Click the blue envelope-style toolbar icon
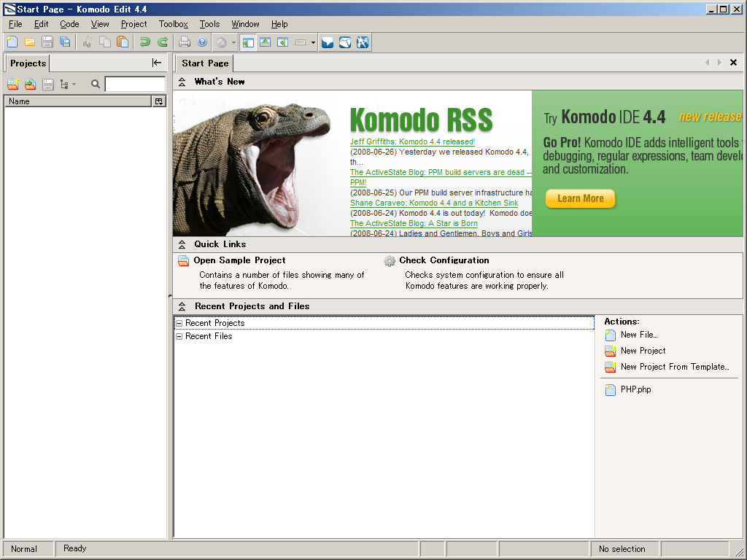 (x=345, y=42)
